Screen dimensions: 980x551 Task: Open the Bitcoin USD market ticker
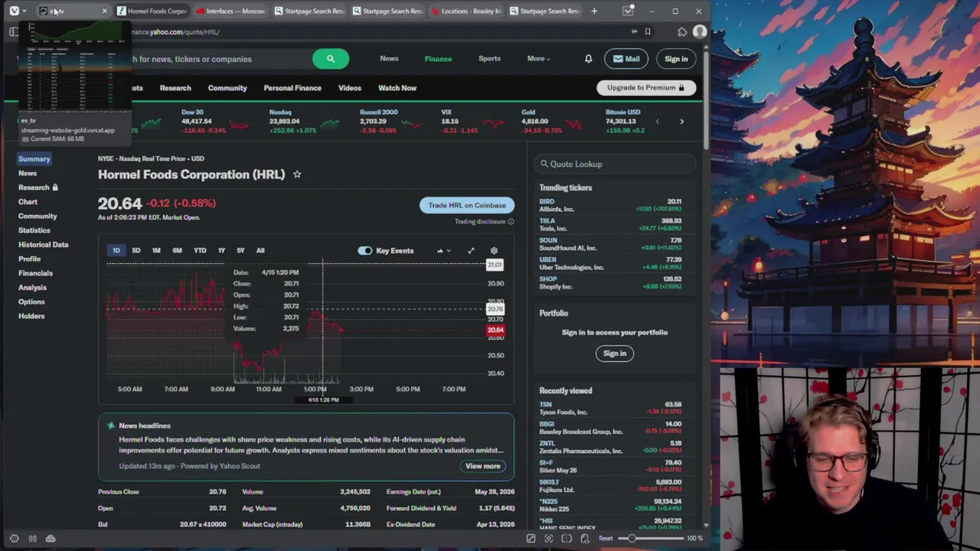coord(626,121)
